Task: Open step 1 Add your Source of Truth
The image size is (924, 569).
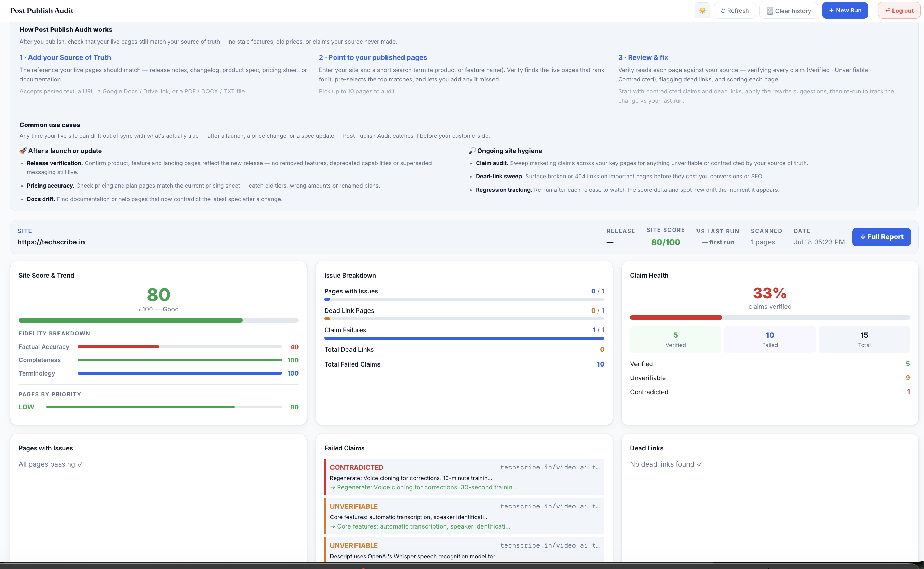Action: 65,57
